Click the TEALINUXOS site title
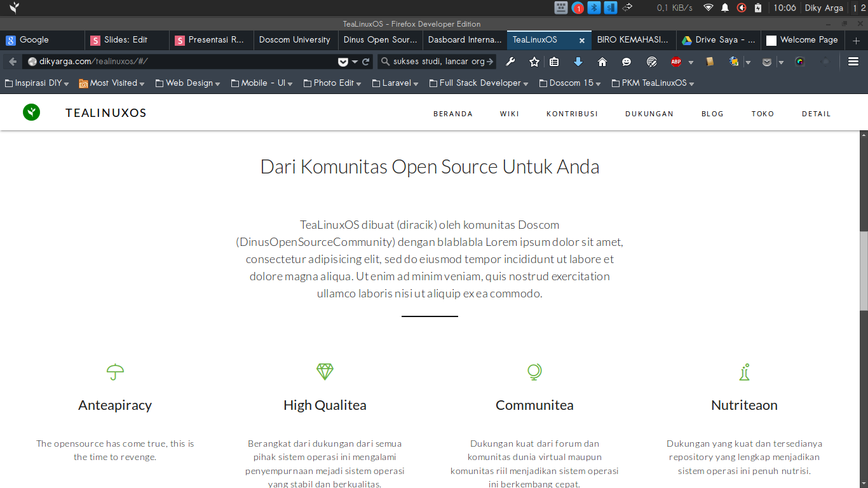868x488 pixels. [x=106, y=113]
